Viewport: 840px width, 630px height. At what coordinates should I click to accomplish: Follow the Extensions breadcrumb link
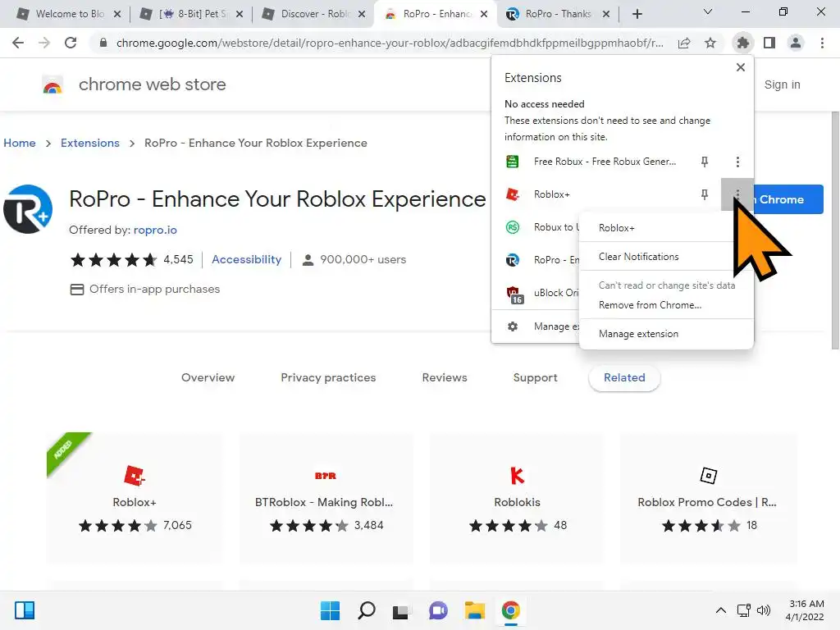tap(90, 143)
